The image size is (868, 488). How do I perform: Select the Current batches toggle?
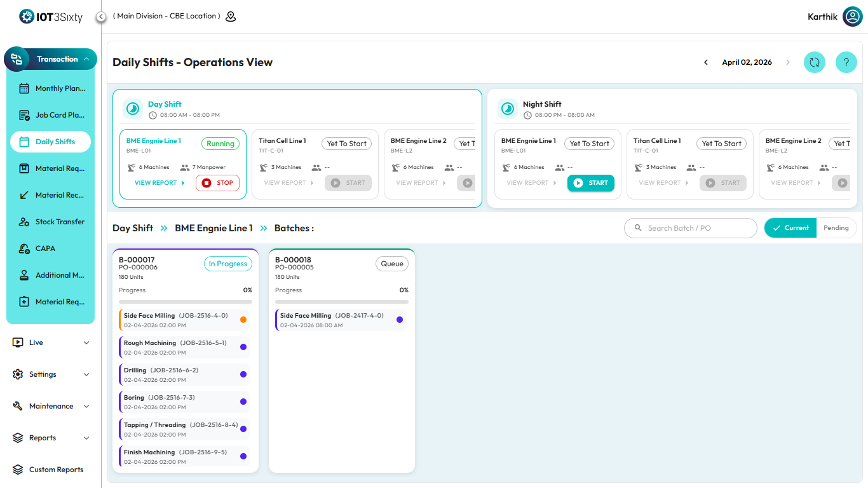(x=790, y=228)
